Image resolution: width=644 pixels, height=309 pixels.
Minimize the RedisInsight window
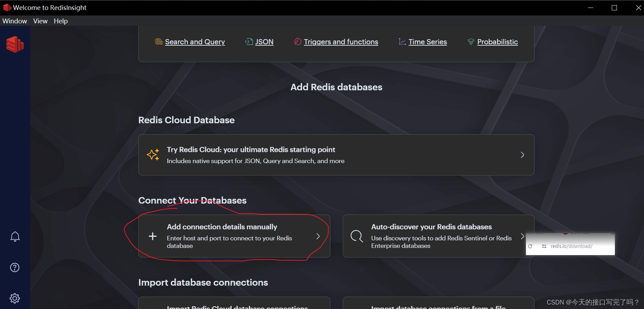pyautogui.click(x=590, y=8)
